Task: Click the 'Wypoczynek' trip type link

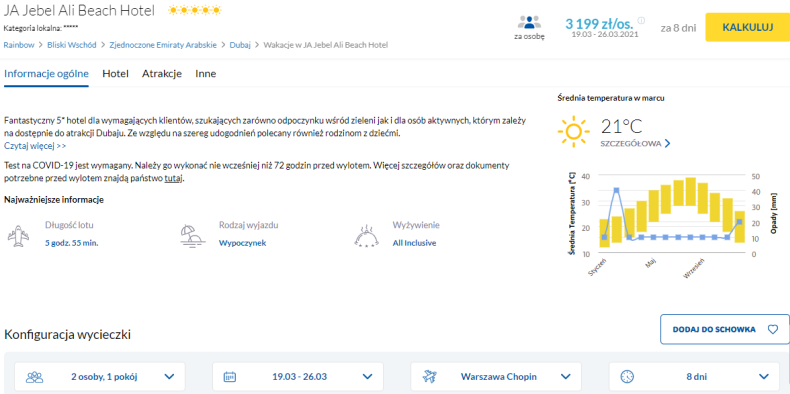Action: pos(242,243)
